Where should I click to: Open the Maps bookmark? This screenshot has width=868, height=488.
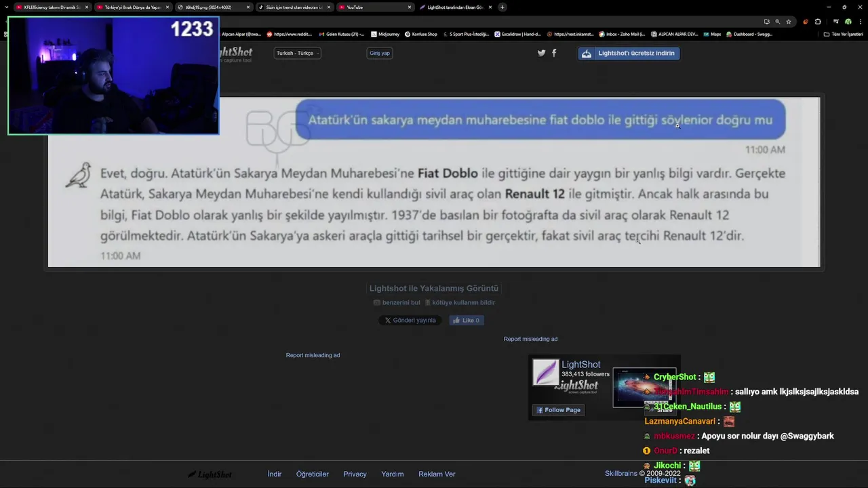[x=713, y=34]
